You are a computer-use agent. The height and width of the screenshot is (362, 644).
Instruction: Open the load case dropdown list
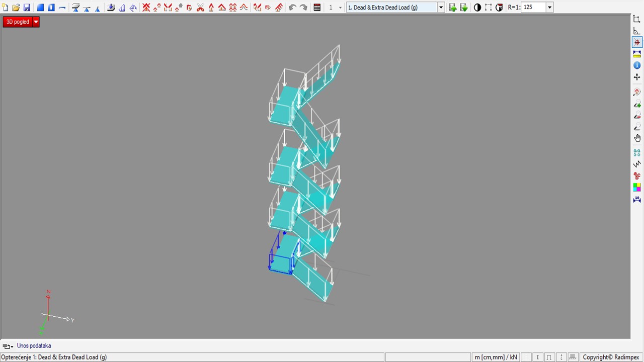click(441, 8)
